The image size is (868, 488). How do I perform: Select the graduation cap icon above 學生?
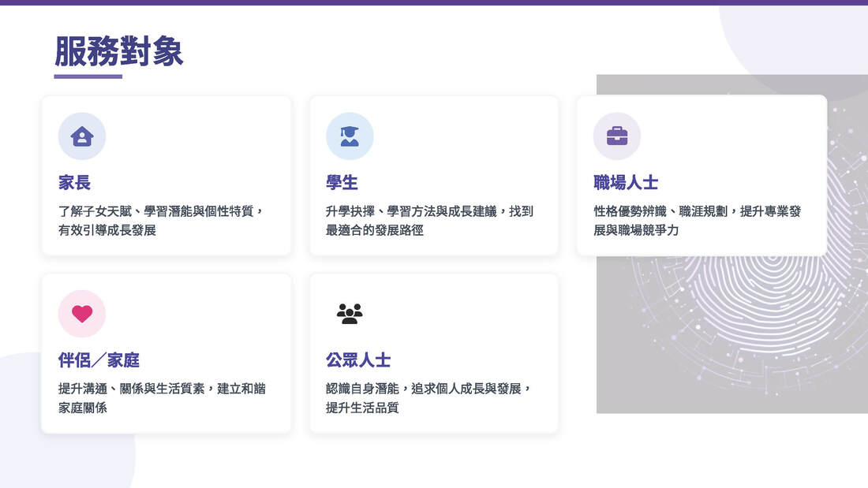[350, 136]
